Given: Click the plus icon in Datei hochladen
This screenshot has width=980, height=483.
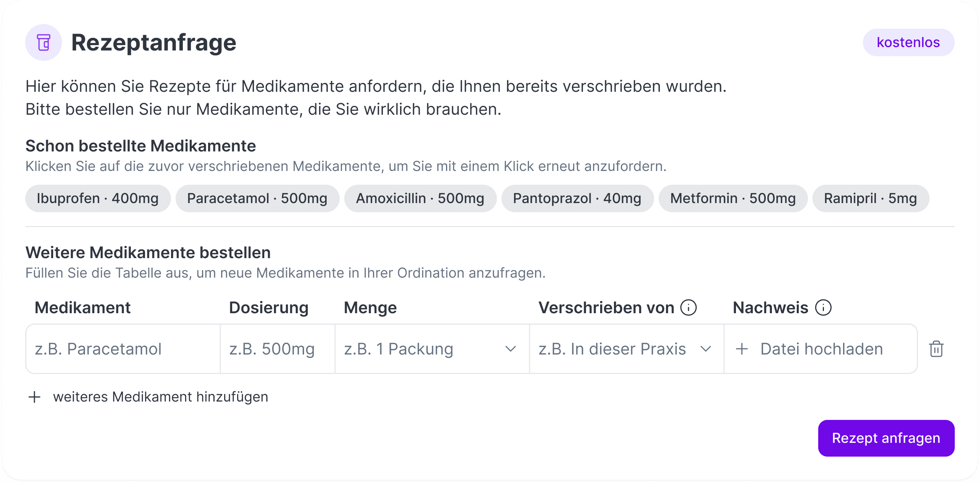Looking at the screenshot, I should [x=742, y=349].
